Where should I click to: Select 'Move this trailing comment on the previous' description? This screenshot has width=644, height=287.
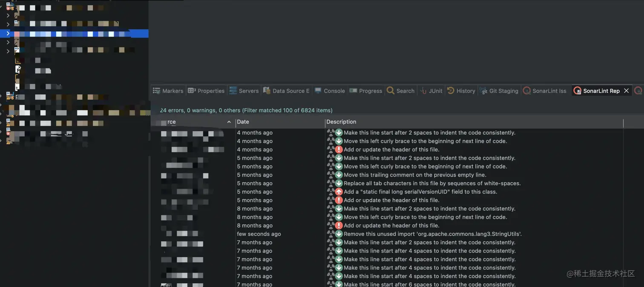coord(415,175)
